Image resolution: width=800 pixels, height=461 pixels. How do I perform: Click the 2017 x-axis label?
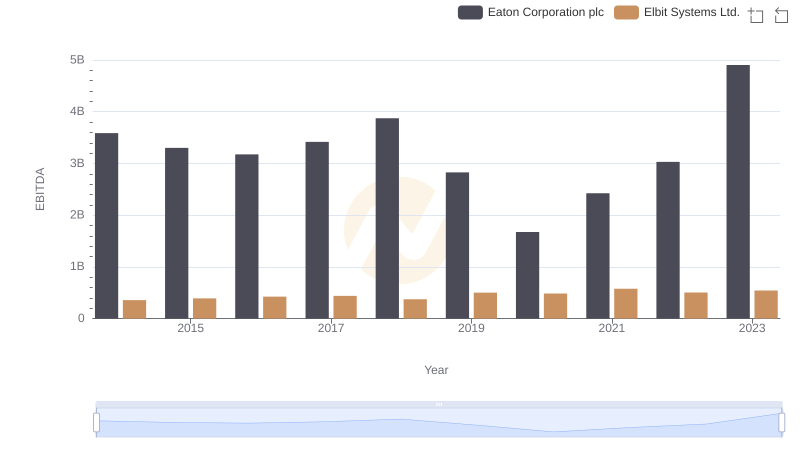pos(331,328)
